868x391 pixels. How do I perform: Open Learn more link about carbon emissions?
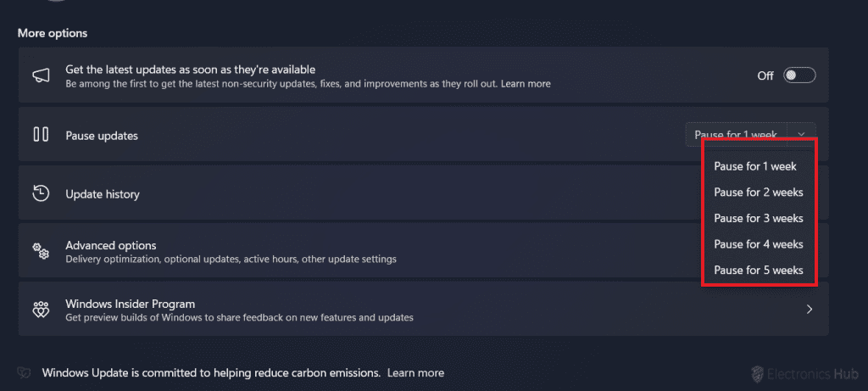click(415, 372)
